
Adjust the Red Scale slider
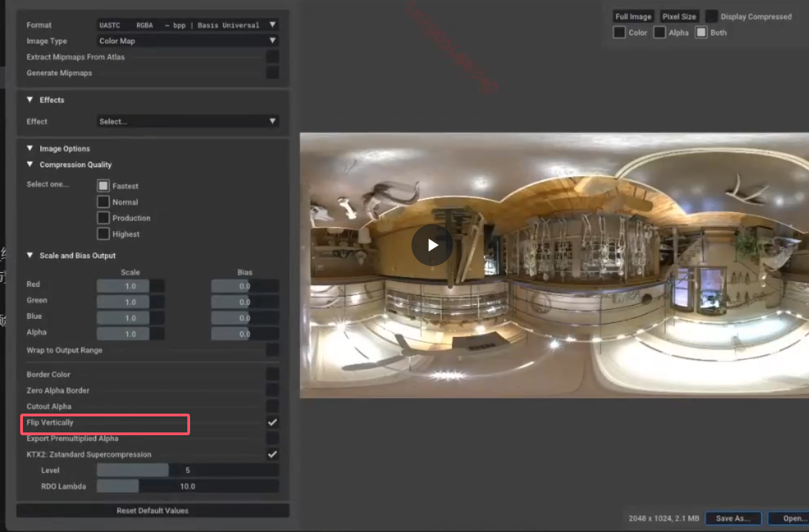click(130, 286)
